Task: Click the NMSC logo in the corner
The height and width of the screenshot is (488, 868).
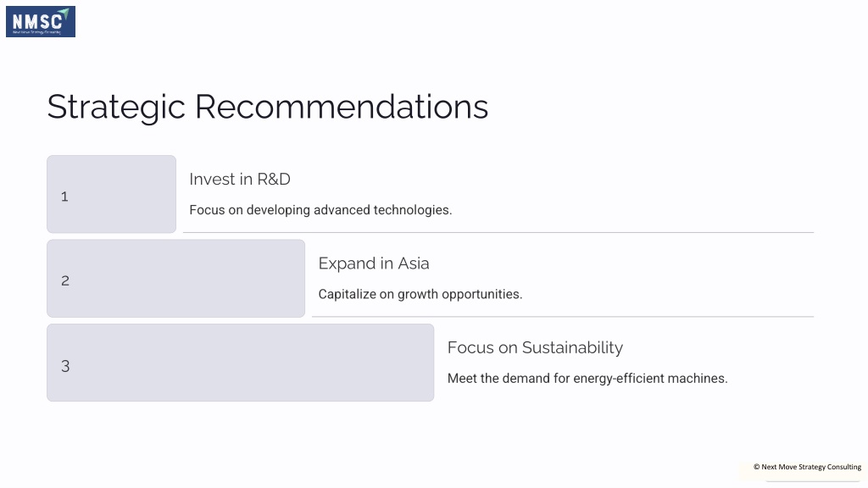Action: coord(41,21)
